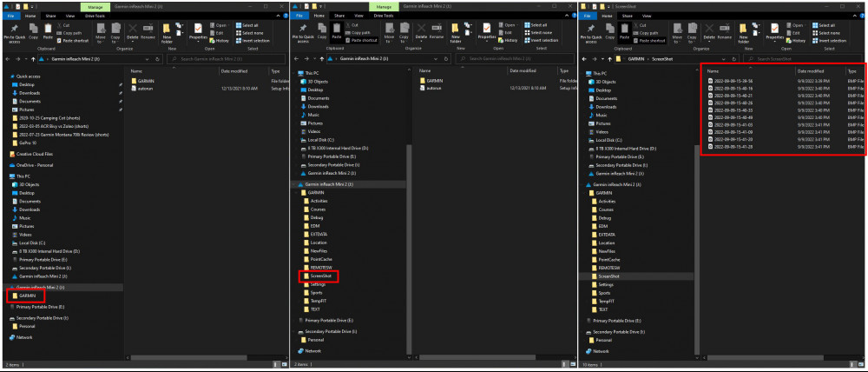This screenshot has height=372, width=868.
Task: Click the Delete icon in middle window ribbon
Action: coord(421,29)
